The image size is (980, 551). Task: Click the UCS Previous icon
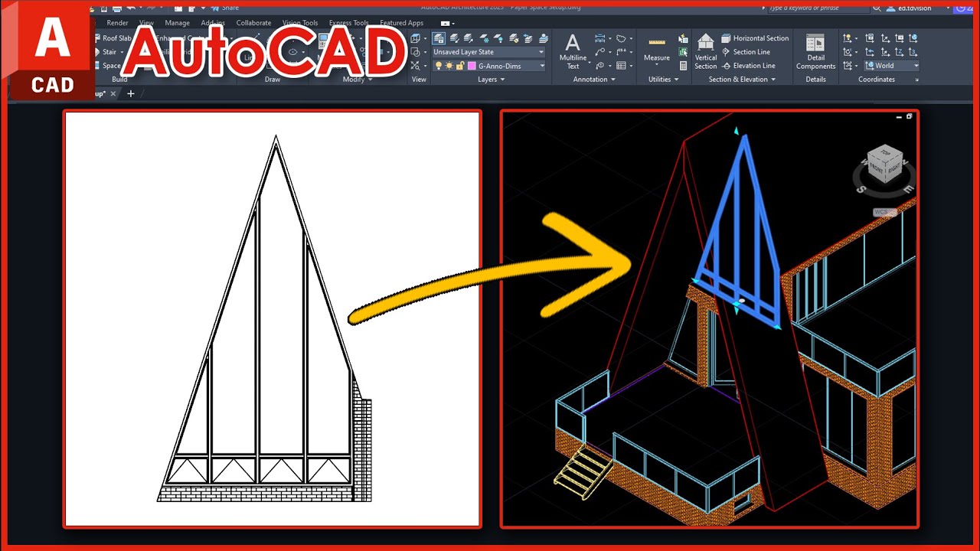[870, 52]
